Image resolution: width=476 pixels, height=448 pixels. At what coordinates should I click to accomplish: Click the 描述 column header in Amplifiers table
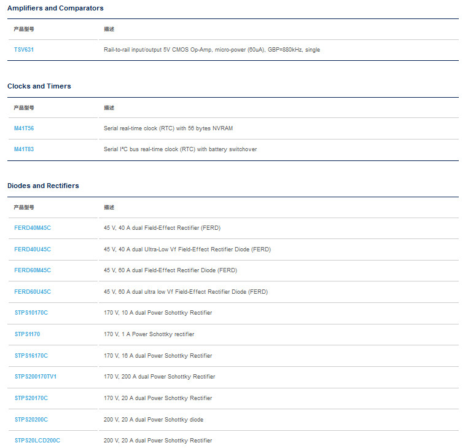pyautogui.click(x=109, y=29)
